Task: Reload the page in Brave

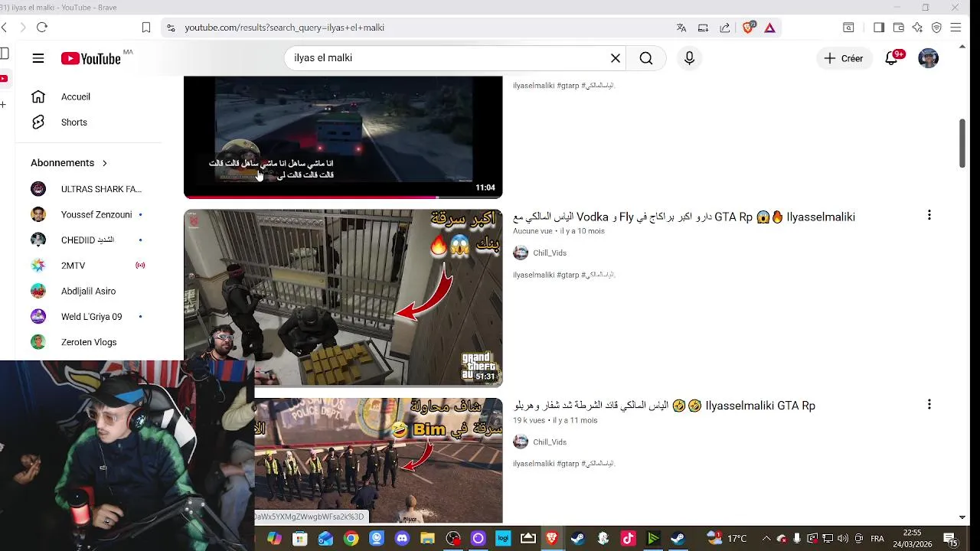Action: 42,28
